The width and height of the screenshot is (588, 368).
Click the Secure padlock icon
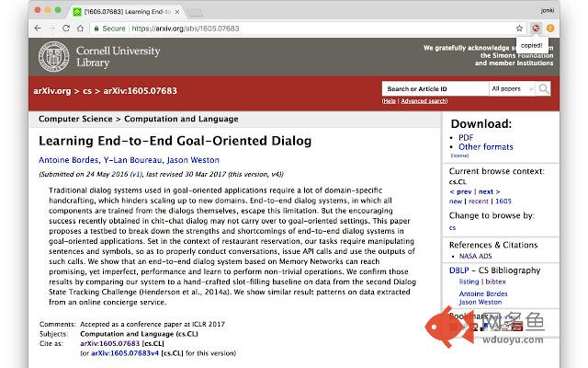click(x=96, y=29)
